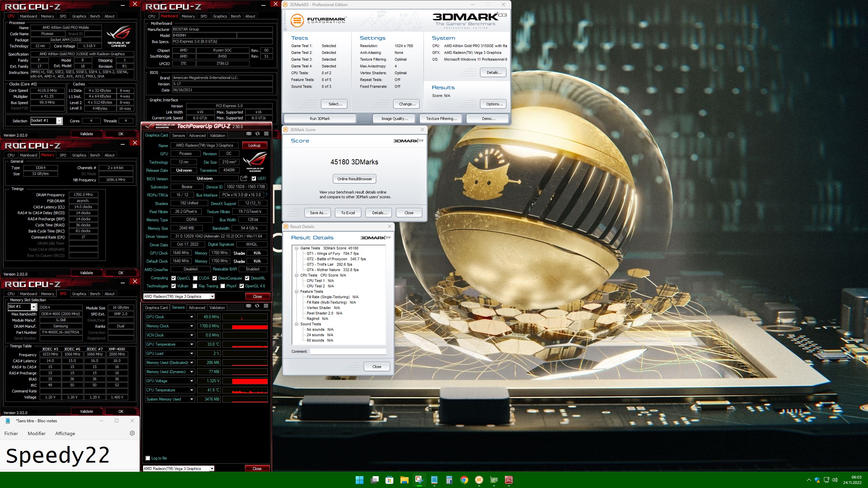
Task: Open the hamburger menu in GPU-Z Sensors window
Action: [266, 306]
